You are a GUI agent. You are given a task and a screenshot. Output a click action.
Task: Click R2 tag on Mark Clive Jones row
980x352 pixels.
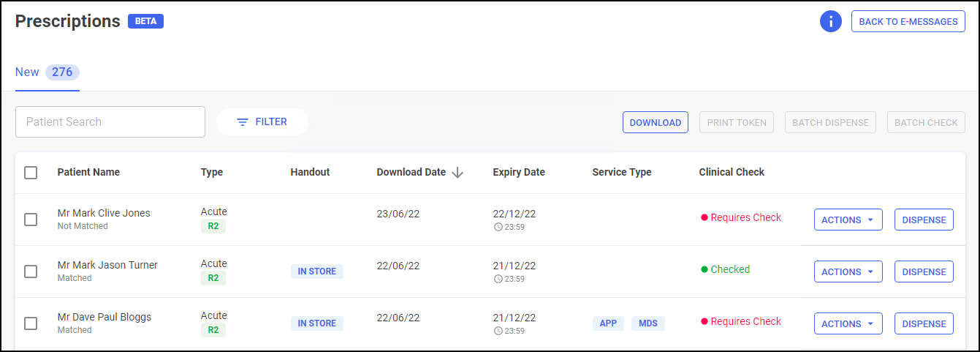(x=213, y=226)
